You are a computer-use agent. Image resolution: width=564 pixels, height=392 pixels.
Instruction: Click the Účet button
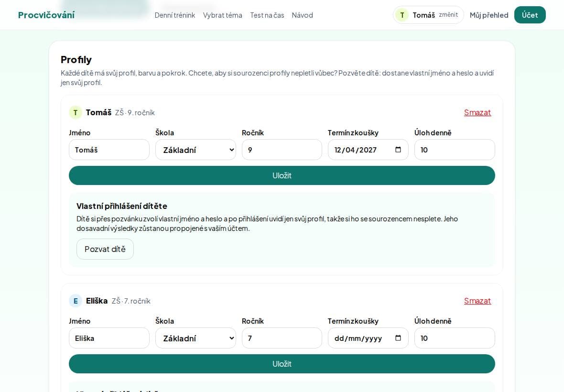pos(530,15)
